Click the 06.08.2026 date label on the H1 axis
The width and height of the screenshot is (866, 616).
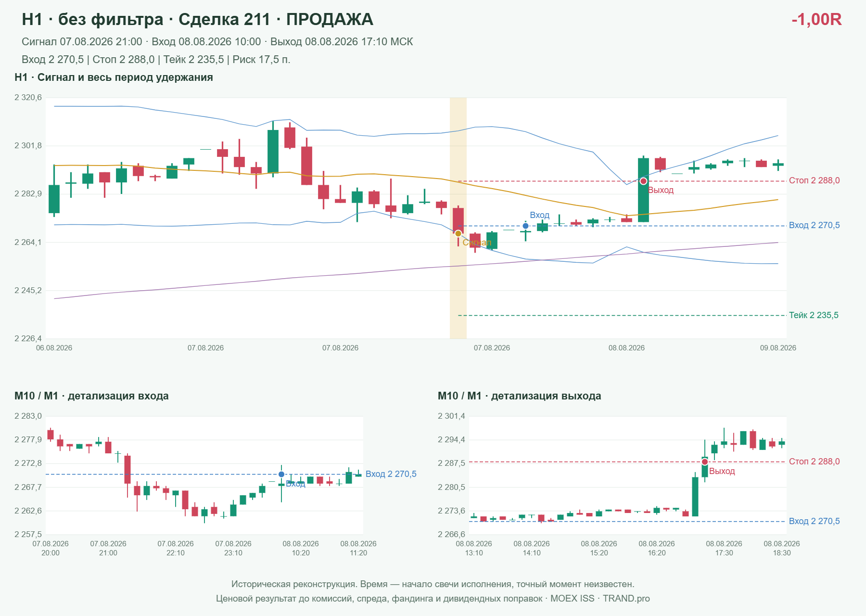pyautogui.click(x=54, y=348)
